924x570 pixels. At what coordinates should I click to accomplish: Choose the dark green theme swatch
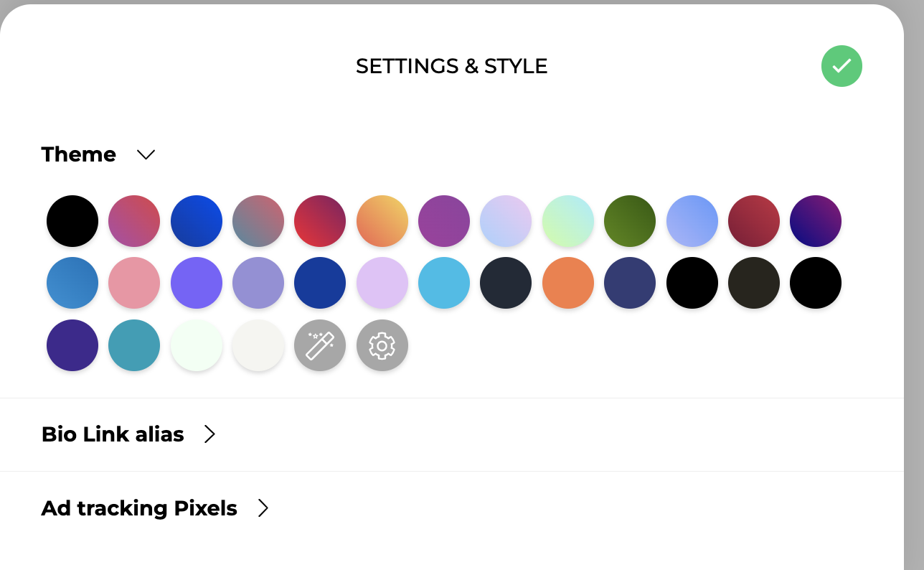point(629,221)
